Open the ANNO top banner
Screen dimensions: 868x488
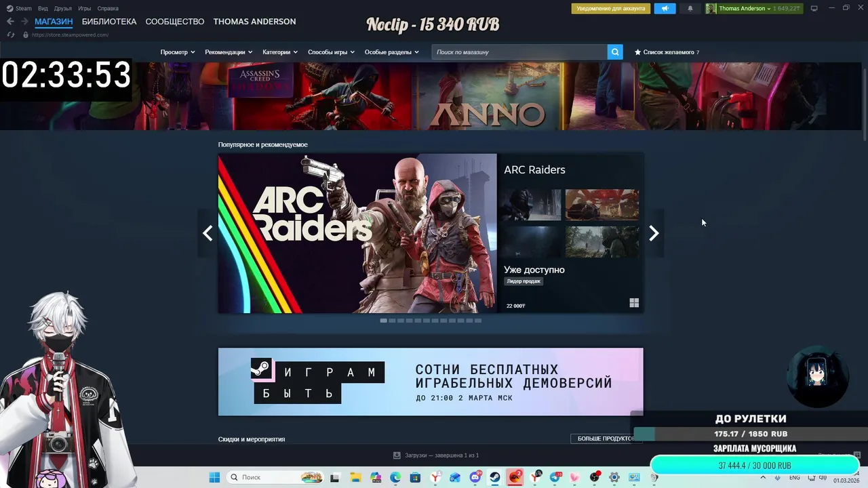(487, 96)
